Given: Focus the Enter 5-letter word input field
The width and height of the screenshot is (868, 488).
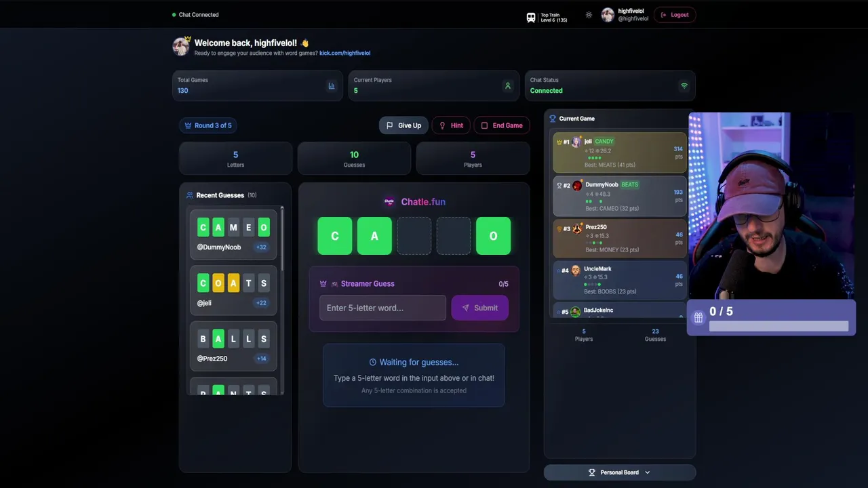Looking at the screenshot, I should point(382,308).
